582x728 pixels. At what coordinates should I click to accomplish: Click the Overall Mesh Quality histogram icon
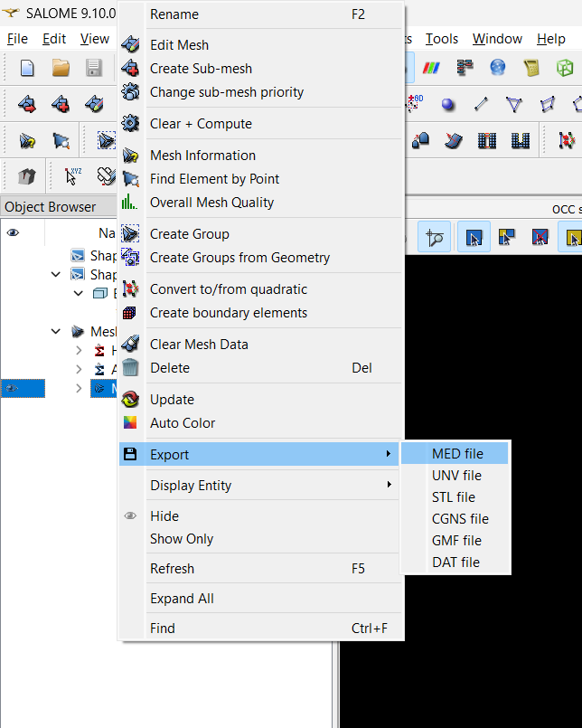tap(129, 202)
